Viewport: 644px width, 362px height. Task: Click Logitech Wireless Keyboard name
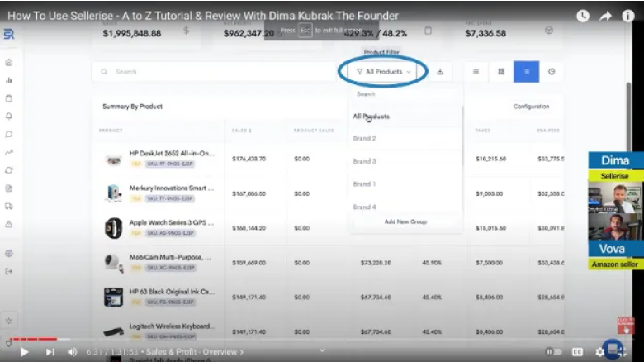click(x=172, y=326)
